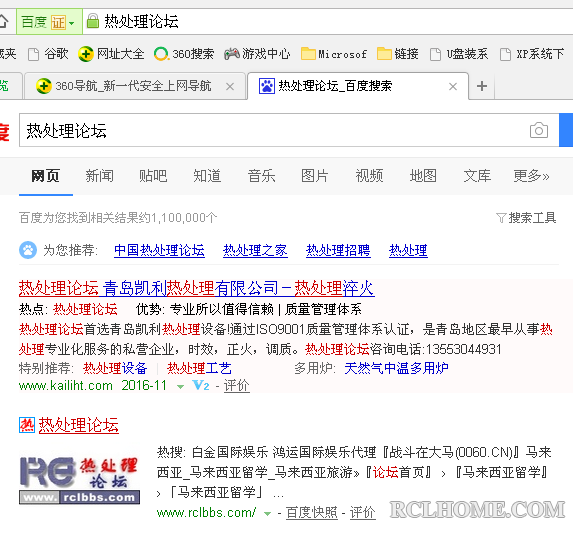Open the XP系统下 bookmark
This screenshot has width=573, height=534.
[x=532, y=54]
